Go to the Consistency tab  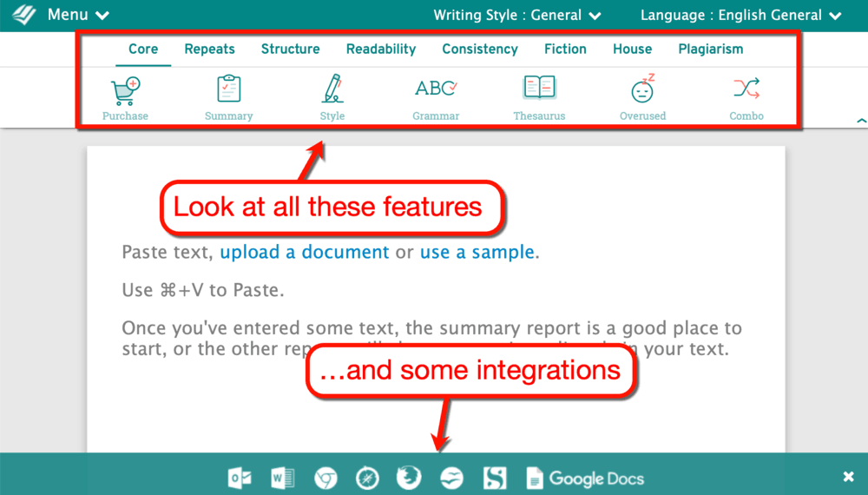(480, 49)
